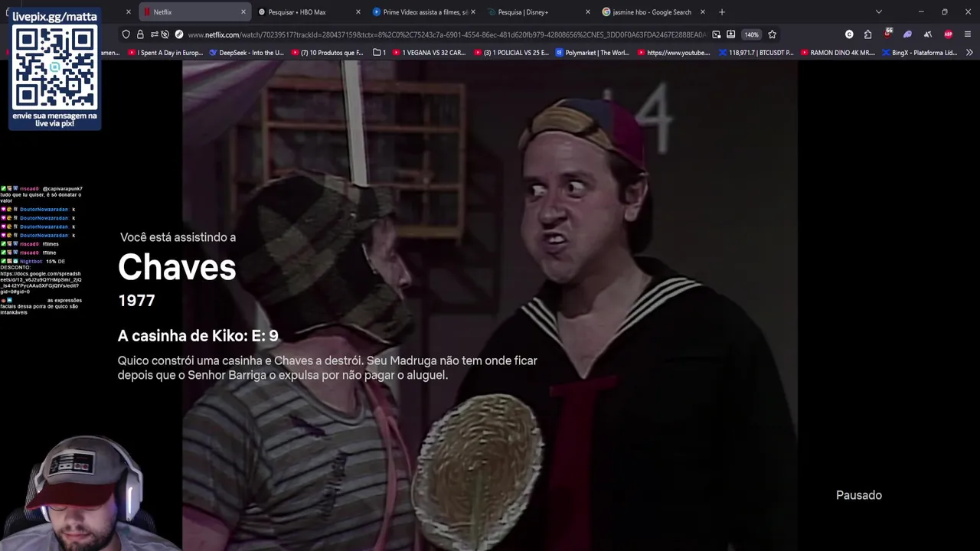Viewport: 980px width, 551px height.
Task: Open bookmark 'I Spent A Day in Europ...'
Action: tap(165, 53)
